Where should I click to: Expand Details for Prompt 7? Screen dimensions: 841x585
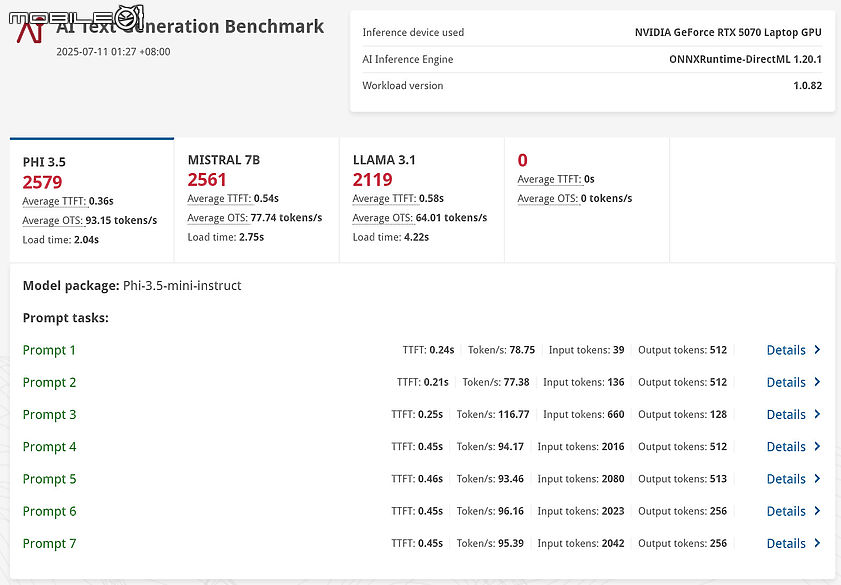793,543
